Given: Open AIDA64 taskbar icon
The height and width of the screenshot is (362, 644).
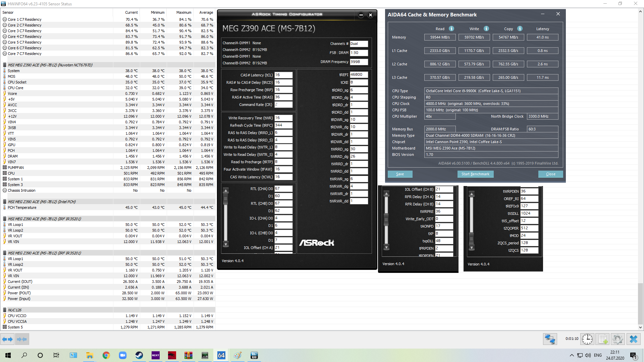Looking at the screenshot, I should pos(221,355).
